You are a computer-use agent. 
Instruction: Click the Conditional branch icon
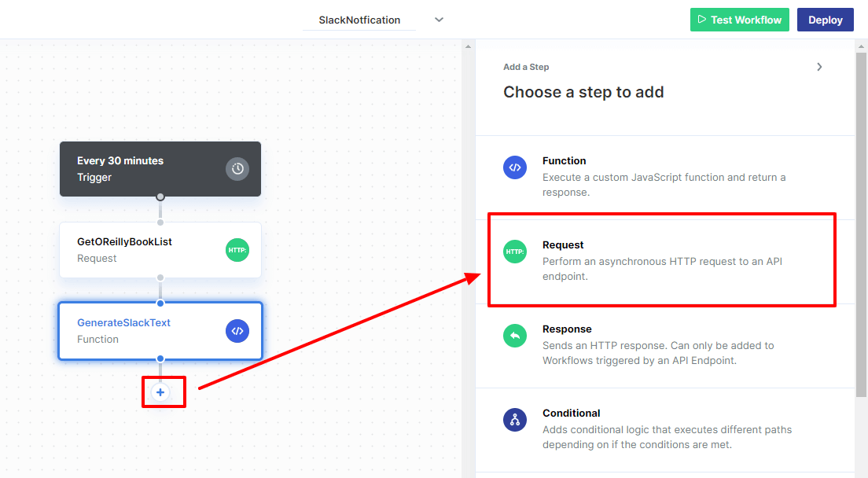click(x=515, y=420)
